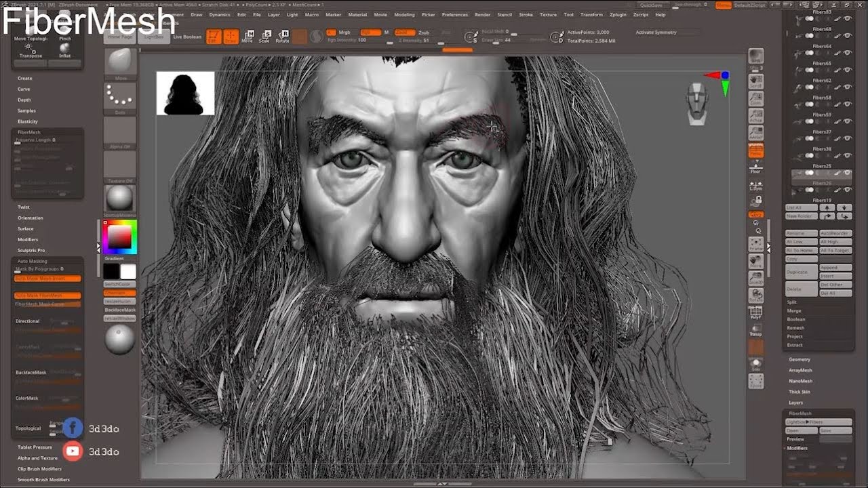Click the Zoom canvas icon
This screenshot has width=868, height=488.
pos(755,100)
